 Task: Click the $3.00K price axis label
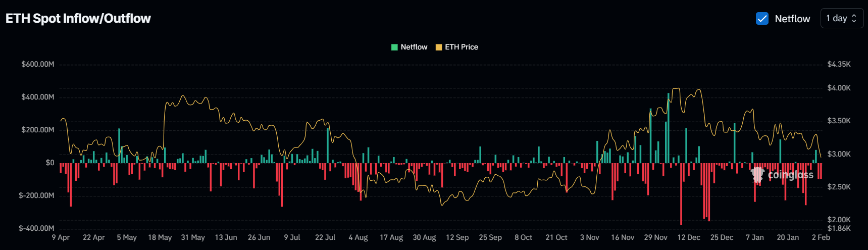(839, 154)
